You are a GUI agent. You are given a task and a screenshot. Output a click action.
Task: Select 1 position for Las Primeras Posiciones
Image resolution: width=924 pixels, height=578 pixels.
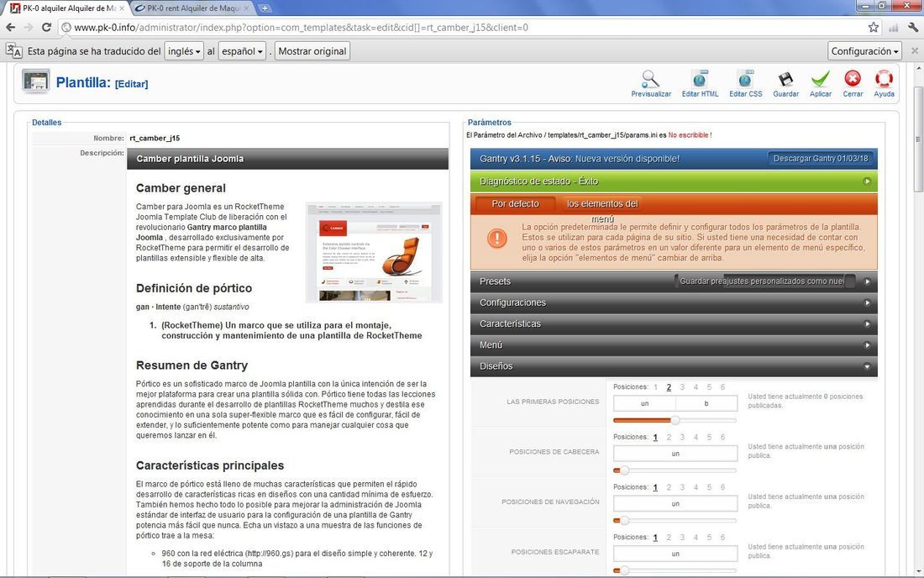point(655,387)
